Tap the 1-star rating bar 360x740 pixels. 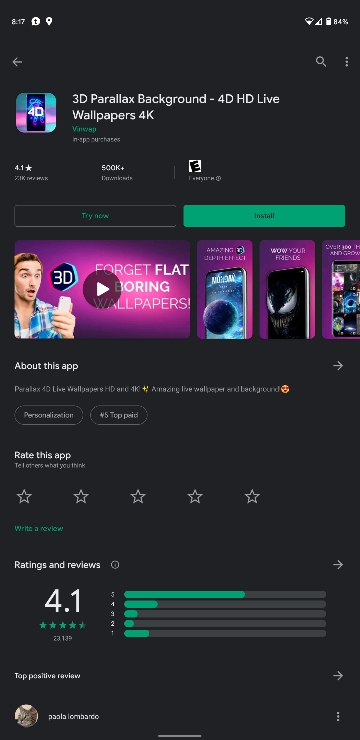225,633
